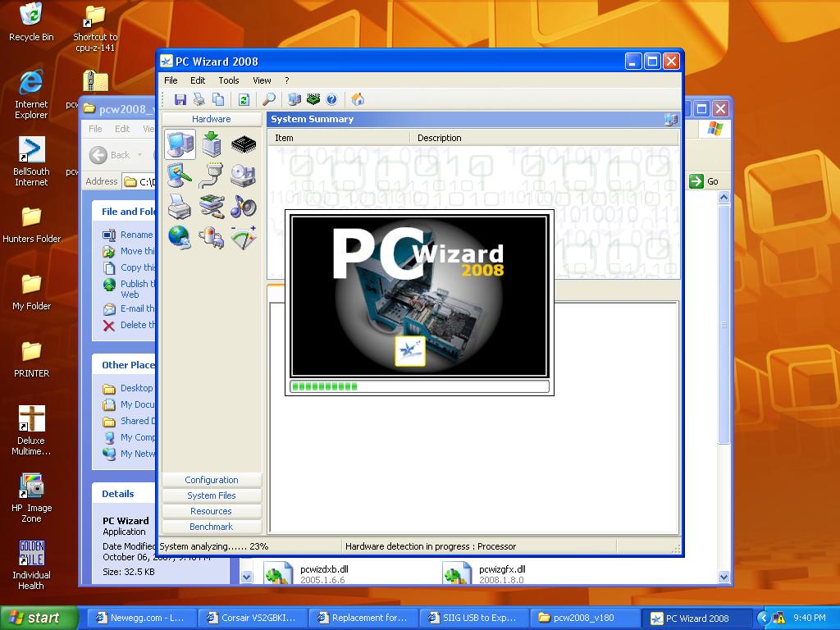Click the Copy toolbar icon
The image size is (840, 630).
pos(217,99)
